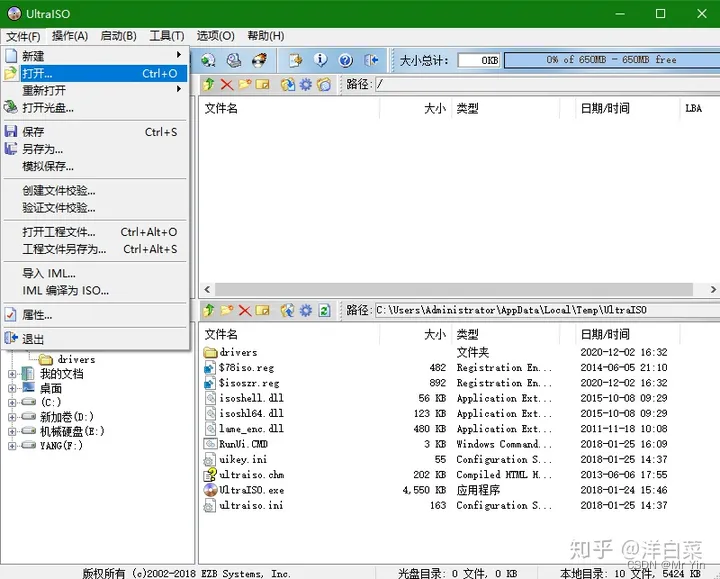Choose 打开... from the File menu
This screenshot has width=720, height=579.
(95, 73)
